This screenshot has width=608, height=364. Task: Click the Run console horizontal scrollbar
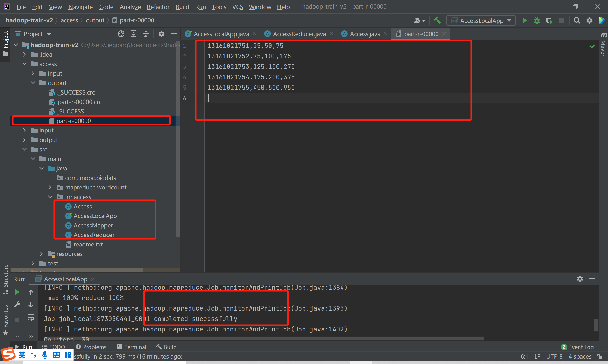point(263,339)
